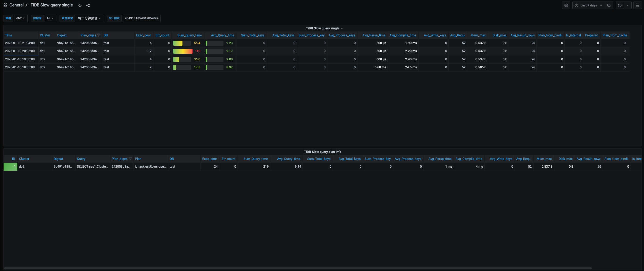The height and width of the screenshot is (271, 644).
Task: Sort the plan info table by Plan
Action: (138, 159)
